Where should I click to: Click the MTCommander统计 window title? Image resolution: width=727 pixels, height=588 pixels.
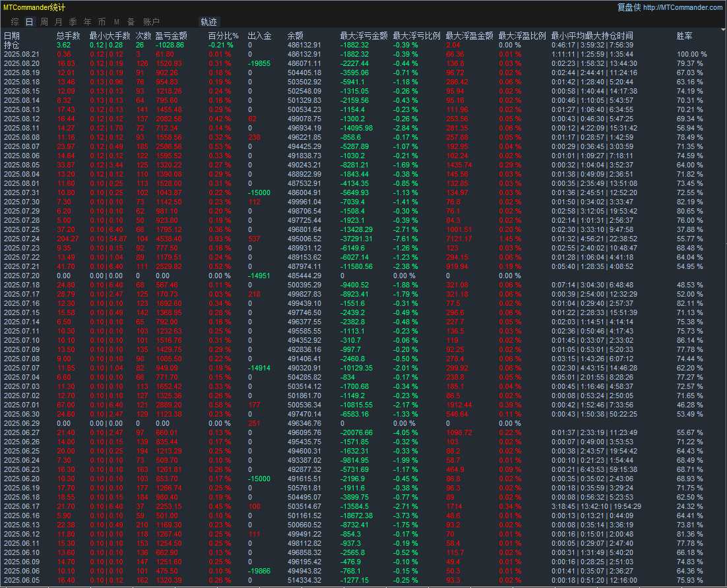point(34,7)
